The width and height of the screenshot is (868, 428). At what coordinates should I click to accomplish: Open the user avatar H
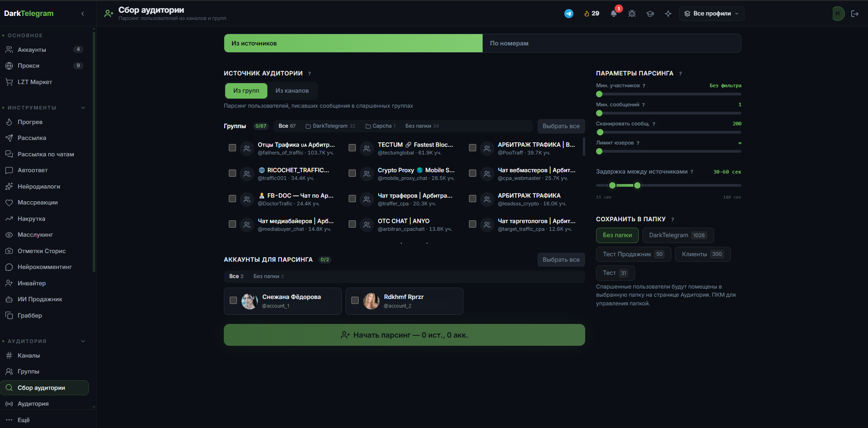838,14
